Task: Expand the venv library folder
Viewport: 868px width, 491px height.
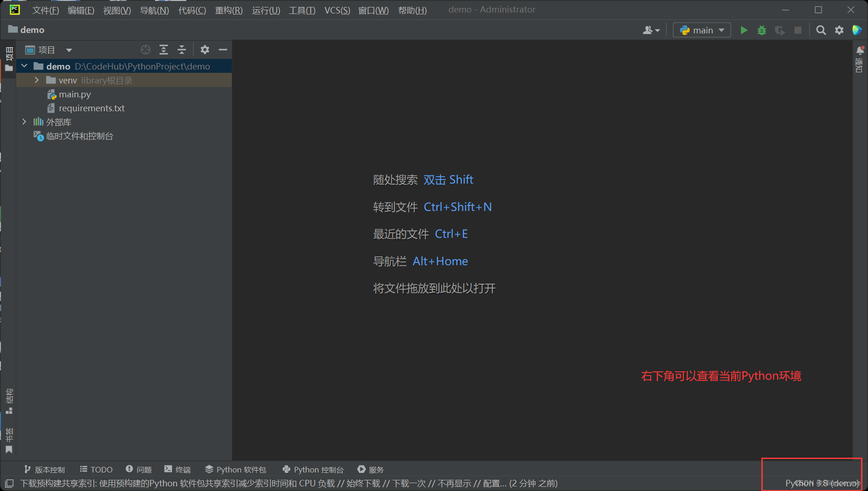Action: point(37,80)
